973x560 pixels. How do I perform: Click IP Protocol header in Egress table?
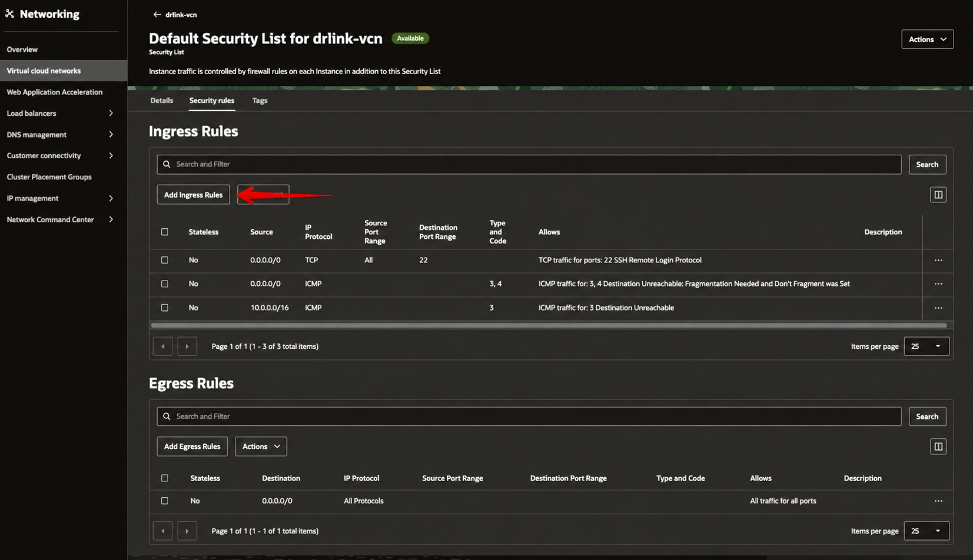(x=361, y=478)
